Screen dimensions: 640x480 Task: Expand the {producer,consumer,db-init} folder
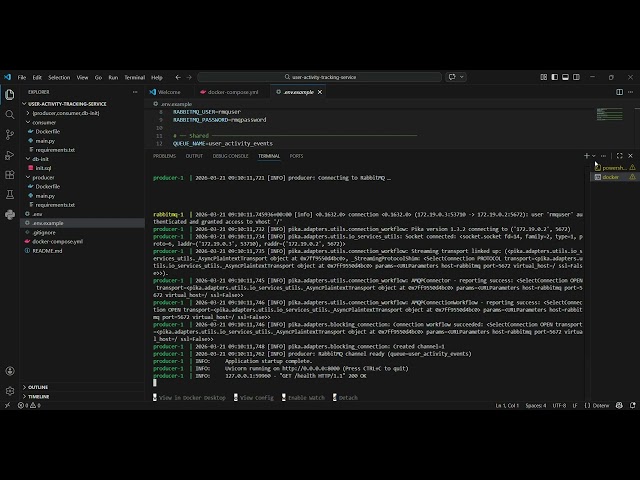[82, 113]
